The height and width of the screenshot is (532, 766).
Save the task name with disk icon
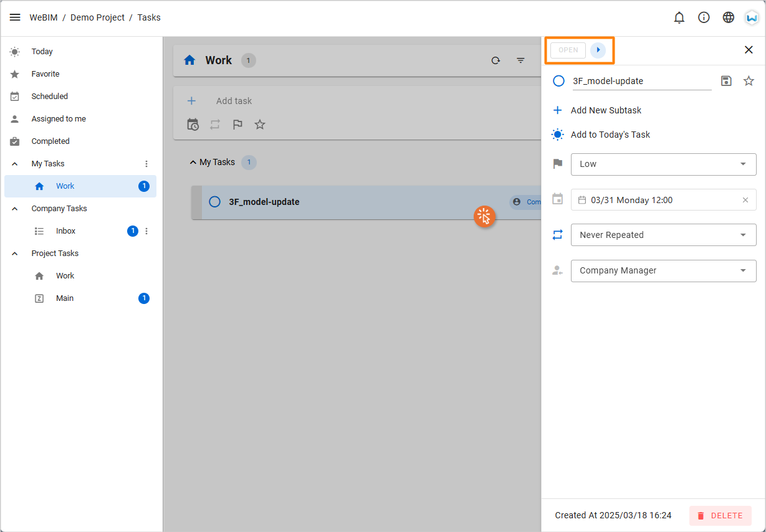(x=726, y=81)
